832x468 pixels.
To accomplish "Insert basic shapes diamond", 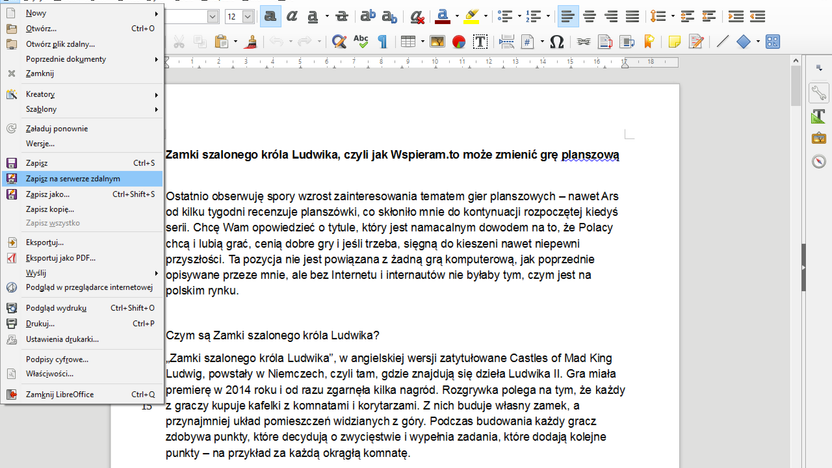I will click(743, 41).
